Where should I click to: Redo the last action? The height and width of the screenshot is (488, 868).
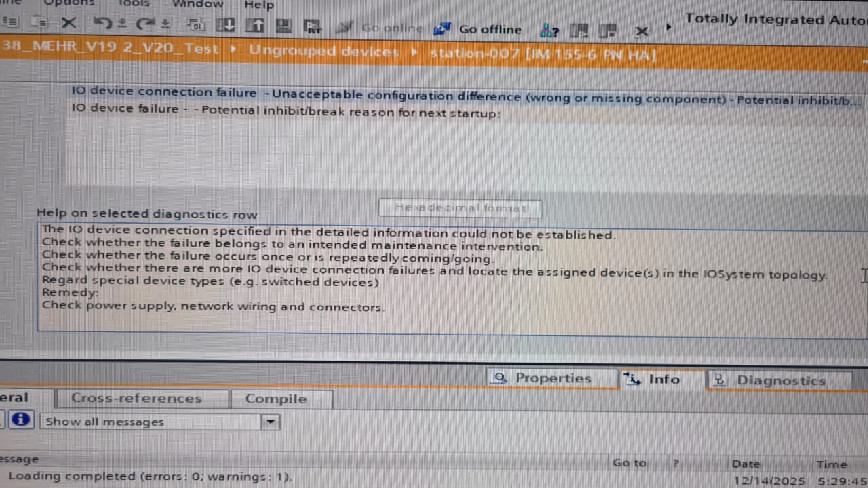[144, 24]
